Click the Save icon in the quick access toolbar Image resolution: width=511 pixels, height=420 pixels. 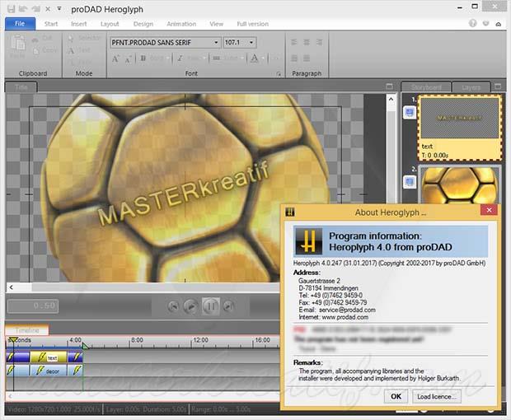(x=11, y=9)
